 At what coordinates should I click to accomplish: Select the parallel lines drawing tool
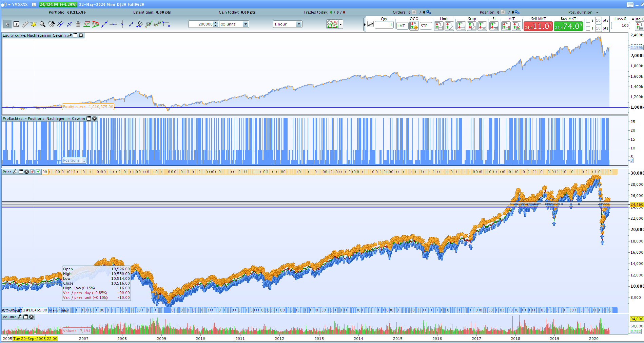pos(60,24)
